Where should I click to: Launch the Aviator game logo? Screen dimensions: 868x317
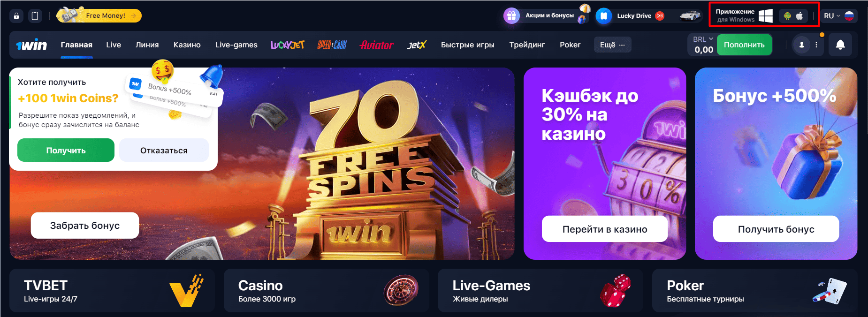coord(376,45)
